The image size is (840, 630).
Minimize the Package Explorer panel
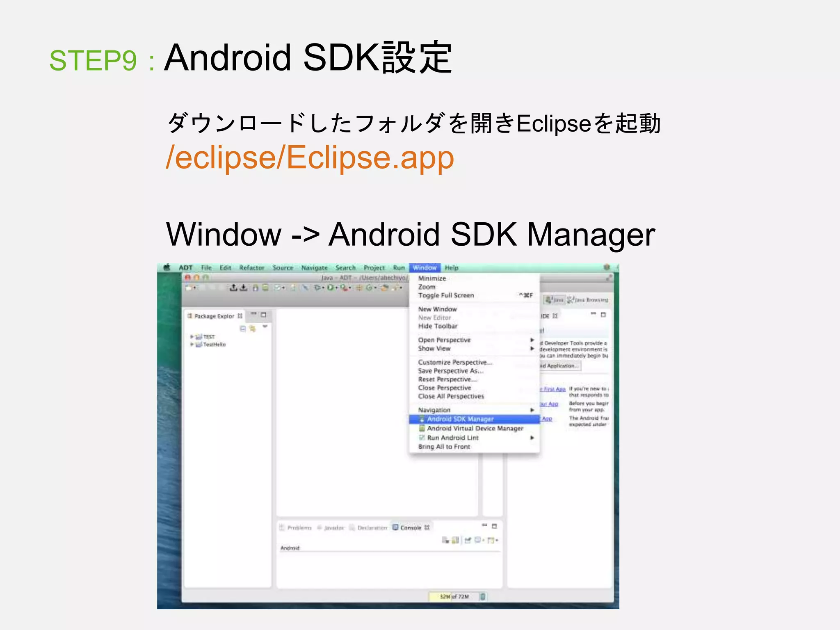[x=253, y=315]
